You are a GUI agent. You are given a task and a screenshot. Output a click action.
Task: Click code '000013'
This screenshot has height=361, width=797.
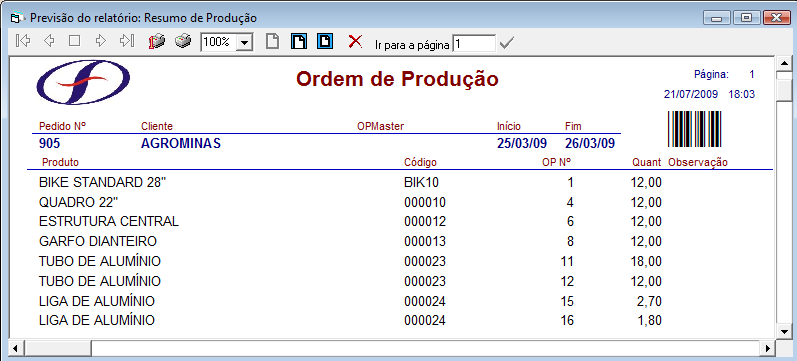[425, 241]
